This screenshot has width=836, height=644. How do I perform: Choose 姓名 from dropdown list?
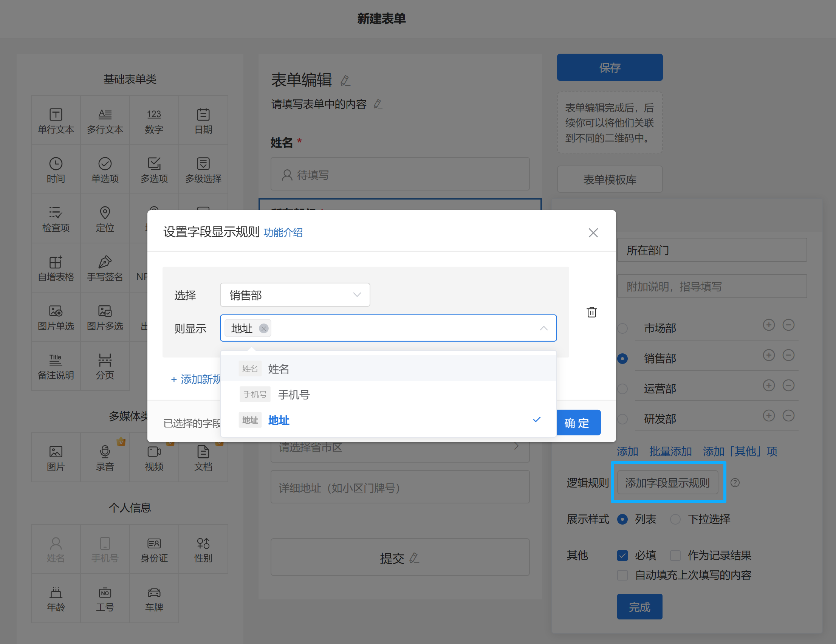[x=279, y=369]
